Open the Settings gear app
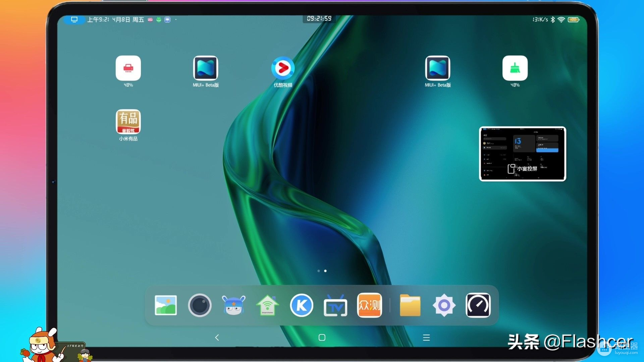Viewport: 644px width, 362px height. [444, 305]
